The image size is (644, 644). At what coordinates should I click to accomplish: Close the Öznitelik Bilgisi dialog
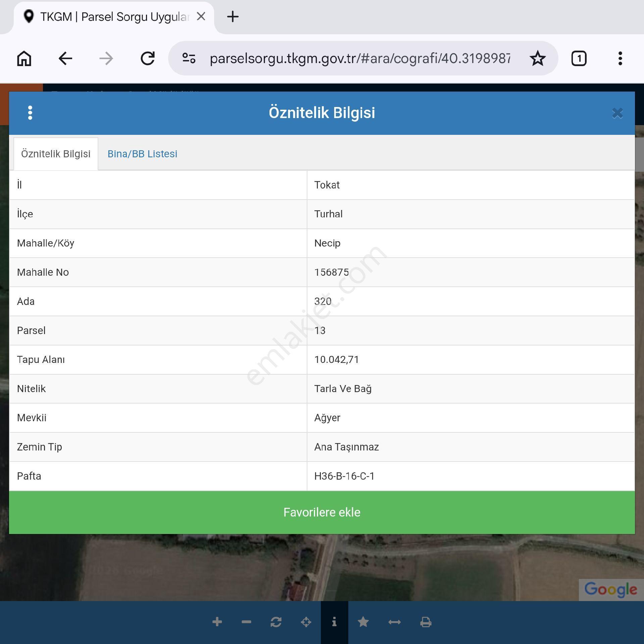(x=617, y=113)
